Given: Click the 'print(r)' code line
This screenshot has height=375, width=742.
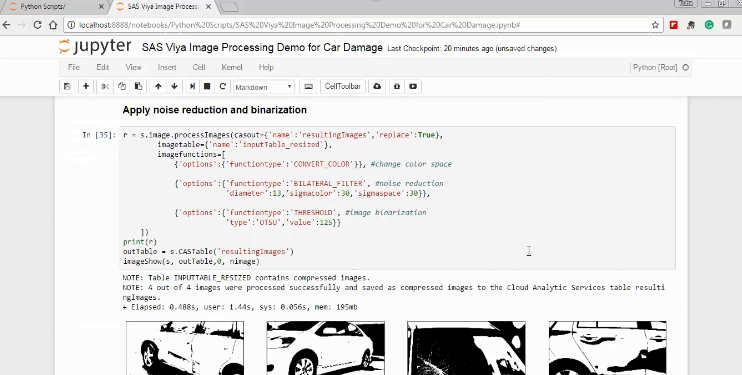Looking at the screenshot, I should pos(140,242).
